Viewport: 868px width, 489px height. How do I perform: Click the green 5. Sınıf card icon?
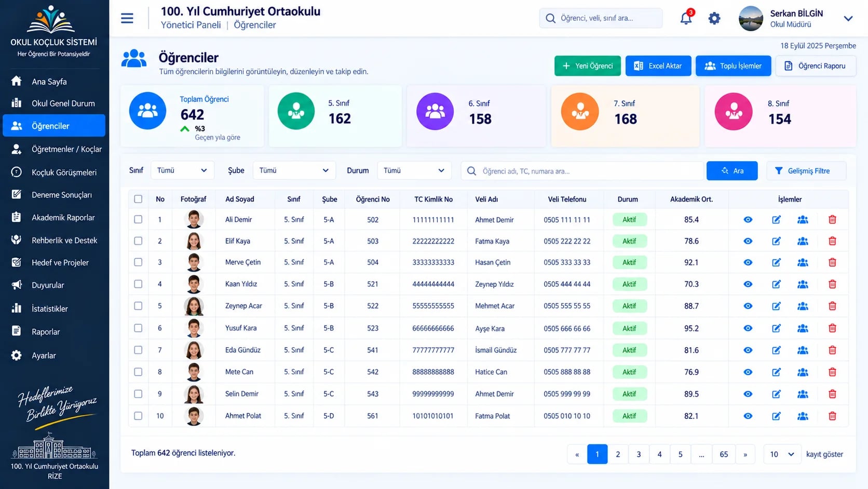(x=296, y=111)
